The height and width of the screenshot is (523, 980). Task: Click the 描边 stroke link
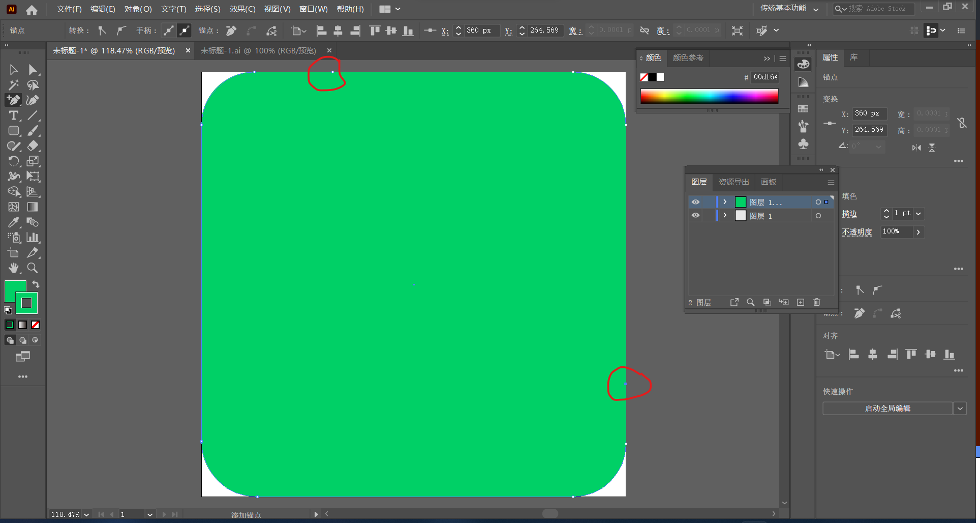click(849, 214)
